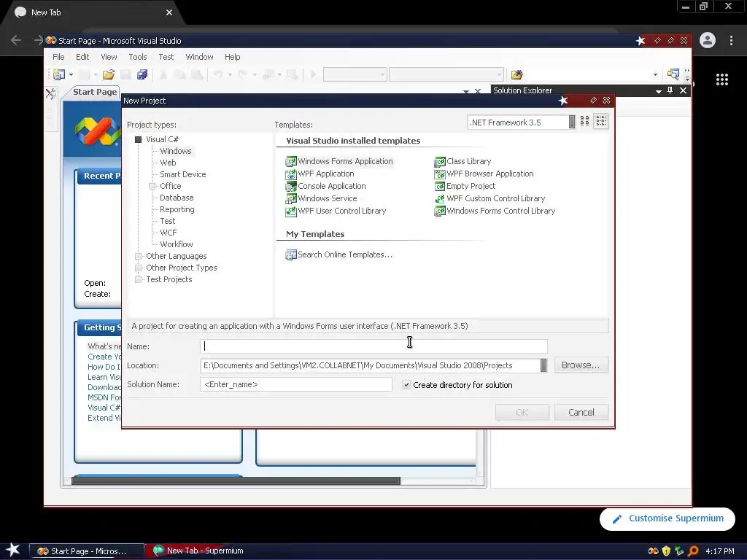This screenshot has height=560, width=747.
Task: Select Class Library template
Action: tap(462, 161)
